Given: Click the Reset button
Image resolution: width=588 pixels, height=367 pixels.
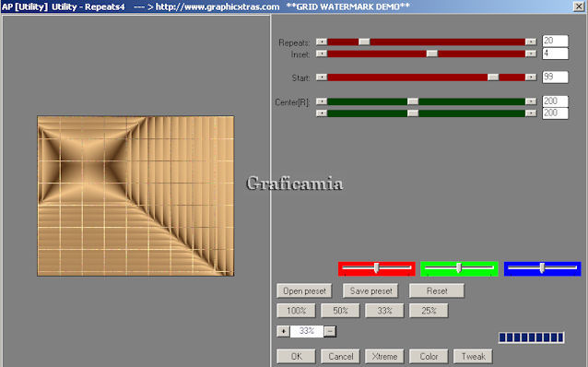Looking at the screenshot, I should (x=437, y=290).
